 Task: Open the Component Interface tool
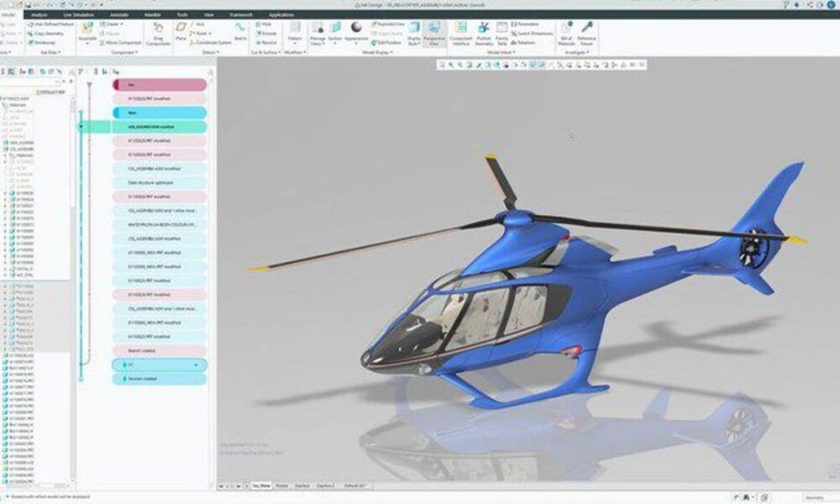tap(461, 34)
